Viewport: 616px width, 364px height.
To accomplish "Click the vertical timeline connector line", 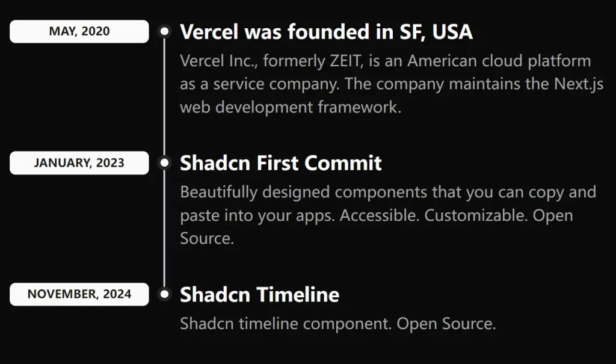I will [x=164, y=229].
